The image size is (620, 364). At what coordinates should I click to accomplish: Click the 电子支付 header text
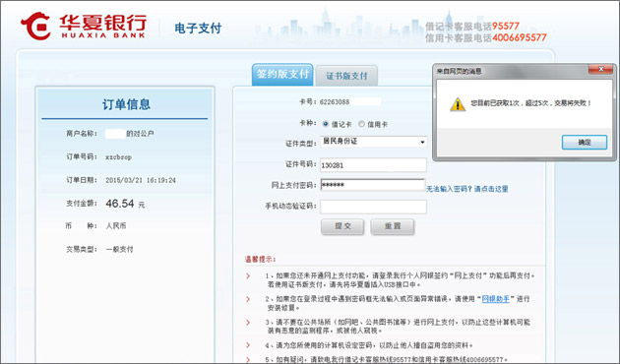click(198, 29)
